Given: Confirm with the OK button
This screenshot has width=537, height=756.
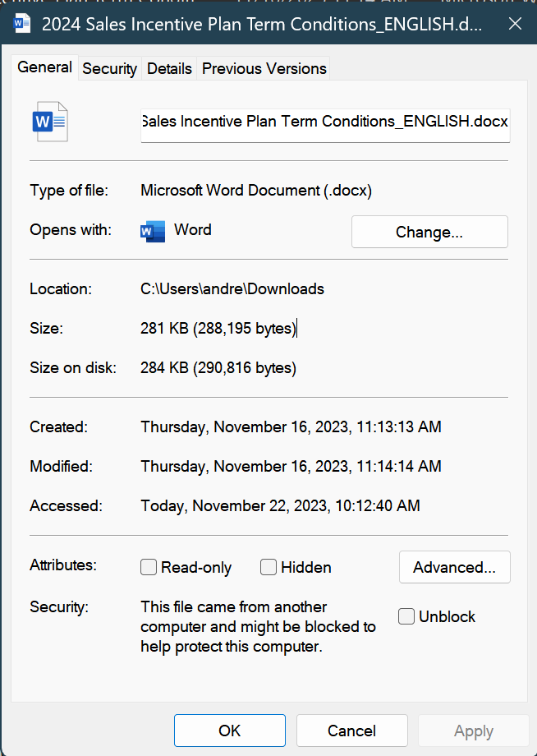Looking at the screenshot, I should [229, 731].
